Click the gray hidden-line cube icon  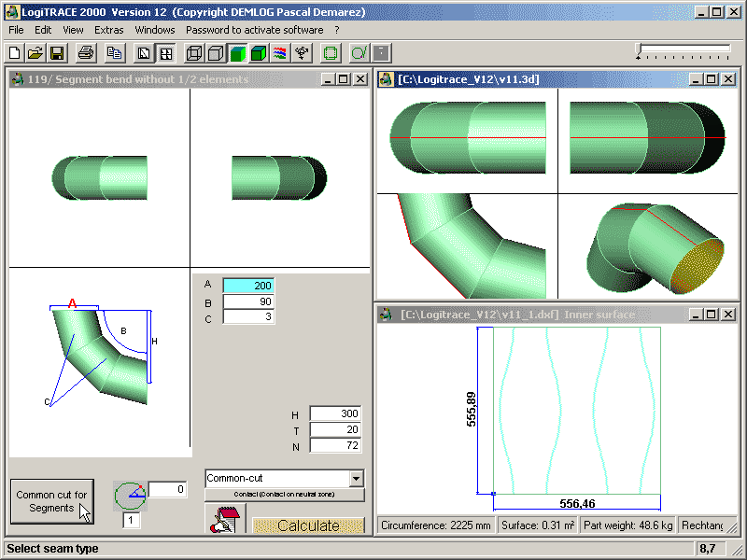216,53
